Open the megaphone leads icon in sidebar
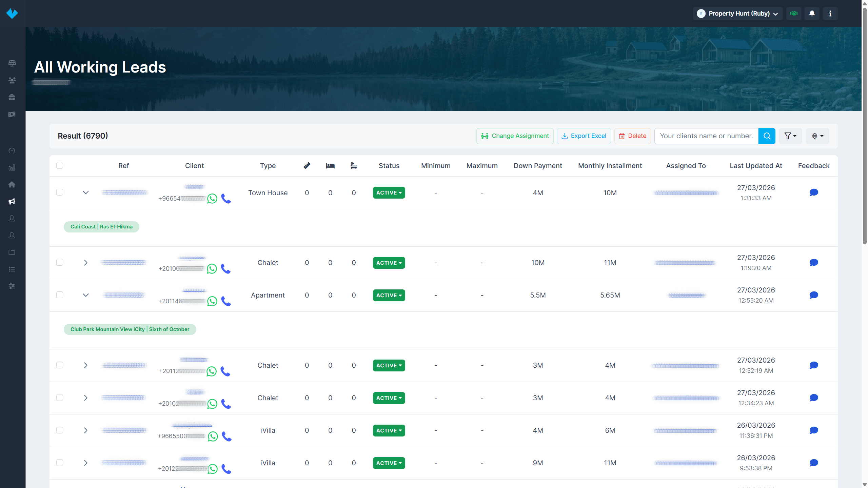The image size is (868, 488). tap(12, 202)
